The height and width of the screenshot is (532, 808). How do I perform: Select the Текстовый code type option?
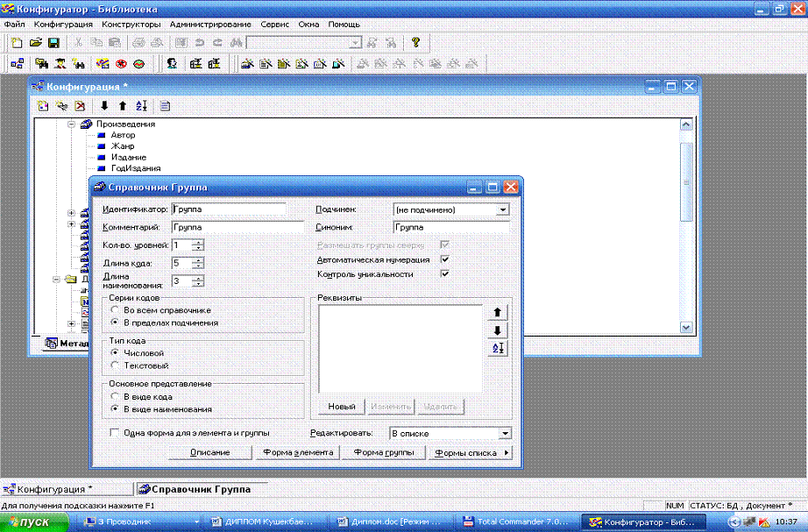115,365
